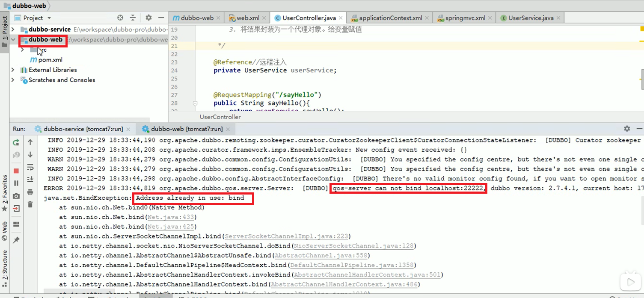Click the Exit icon in Run toolbar

pos(16,209)
